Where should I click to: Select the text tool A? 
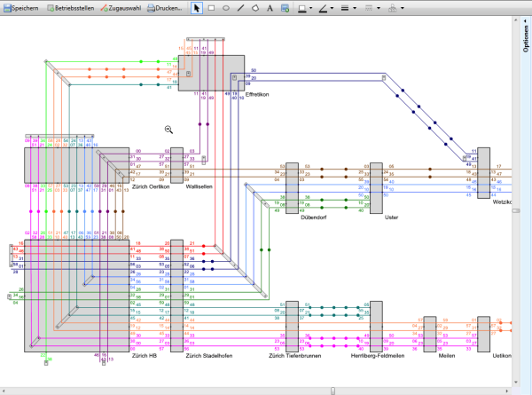(x=270, y=7)
